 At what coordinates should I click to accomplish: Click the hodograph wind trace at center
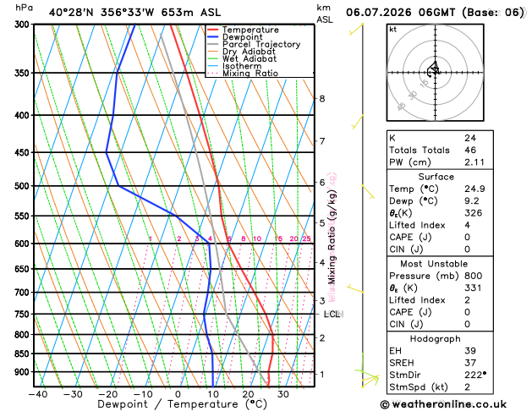click(433, 69)
